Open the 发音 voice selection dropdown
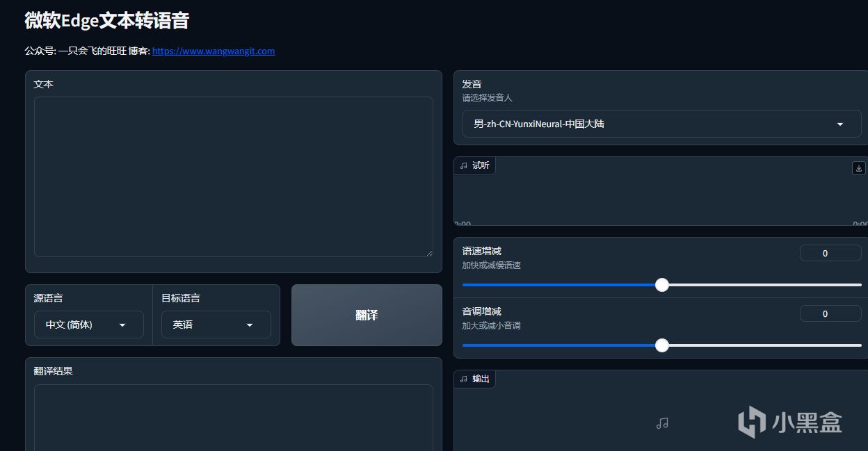This screenshot has width=868, height=451. (x=661, y=124)
